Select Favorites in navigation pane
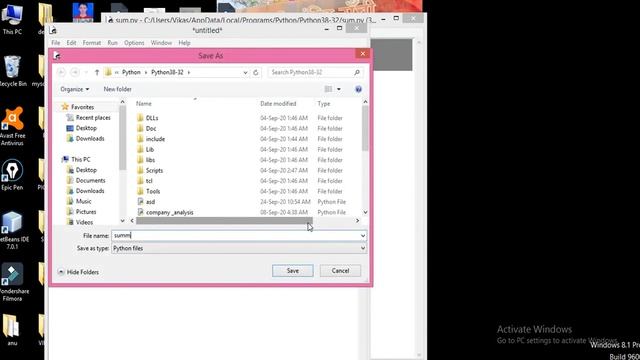The image size is (640, 360). point(82,107)
